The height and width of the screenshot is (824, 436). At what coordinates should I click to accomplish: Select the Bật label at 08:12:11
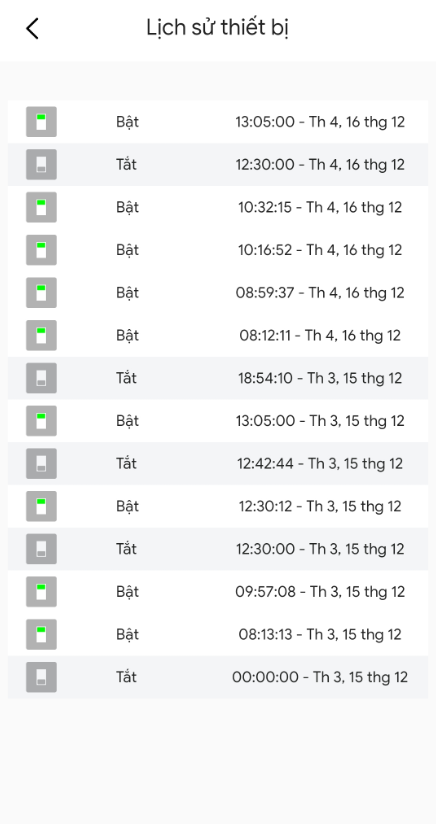click(128, 335)
